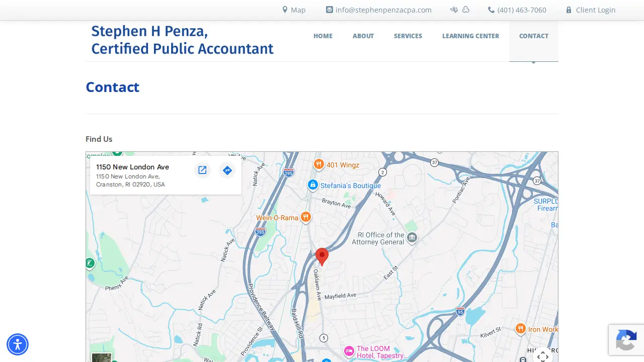Click the envelope email icon
This screenshot has width=644, height=362.
[330, 10]
